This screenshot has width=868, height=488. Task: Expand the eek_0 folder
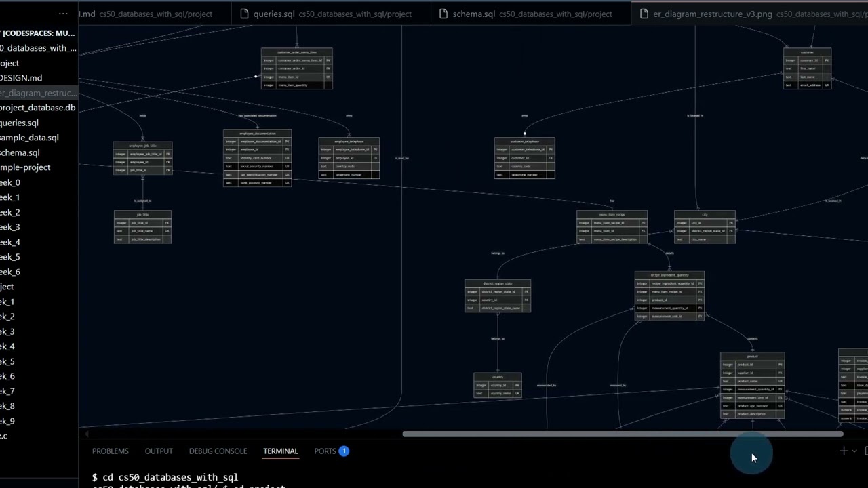tap(39, 182)
